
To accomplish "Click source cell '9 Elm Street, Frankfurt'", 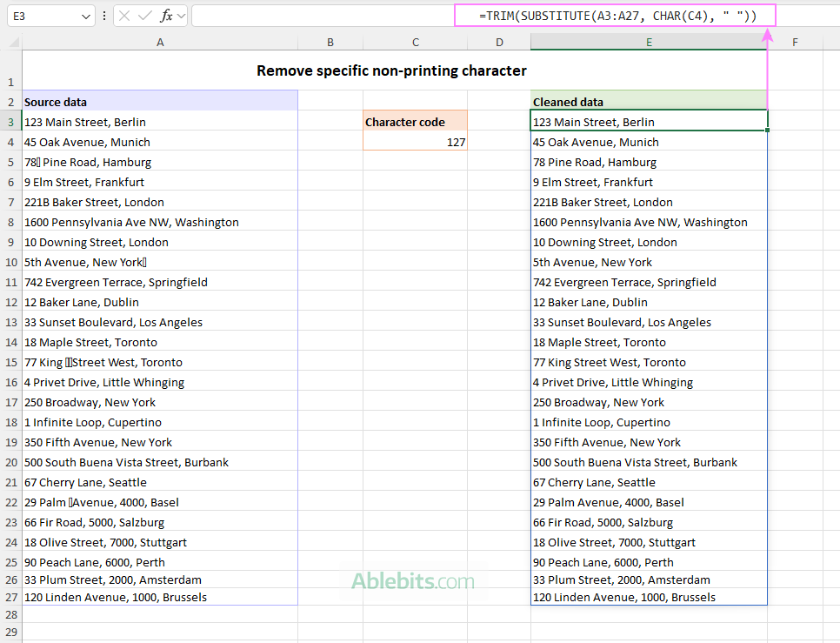I will (160, 181).
